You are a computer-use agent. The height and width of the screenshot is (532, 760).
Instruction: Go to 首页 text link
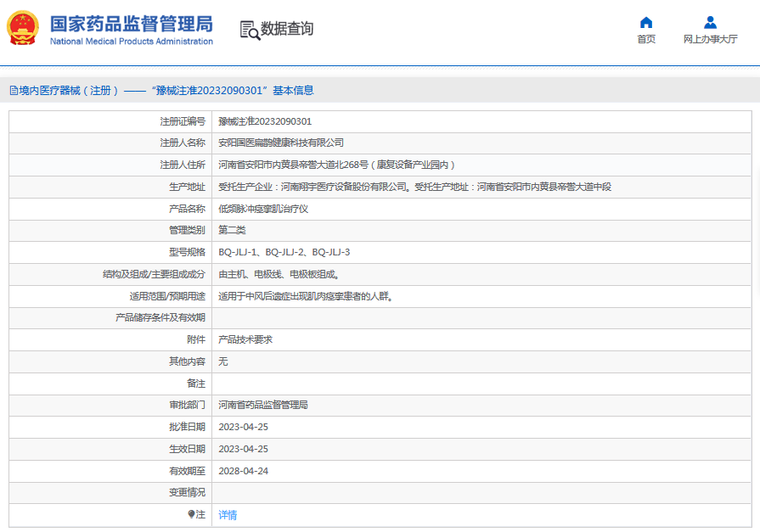click(646, 39)
